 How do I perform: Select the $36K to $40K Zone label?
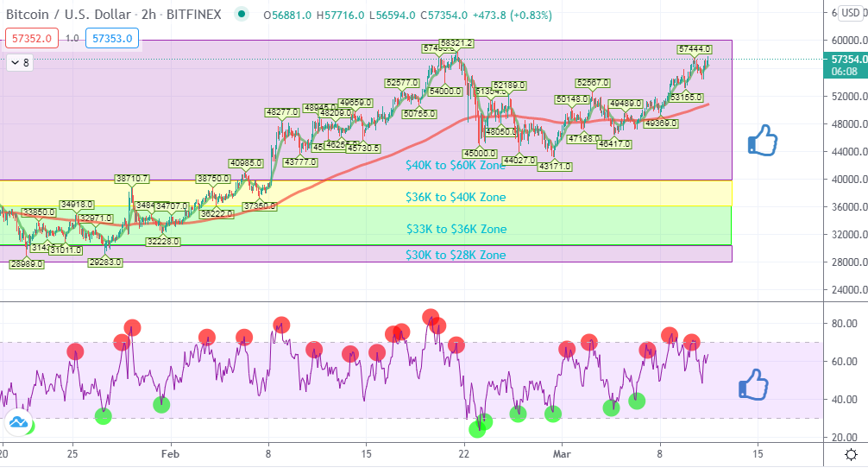pos(455,197)
